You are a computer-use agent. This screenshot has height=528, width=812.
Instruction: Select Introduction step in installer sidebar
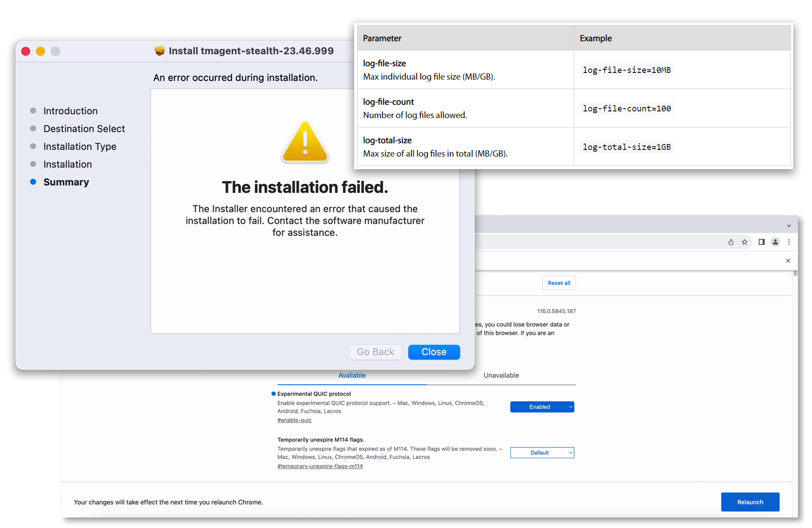point(70,111)
